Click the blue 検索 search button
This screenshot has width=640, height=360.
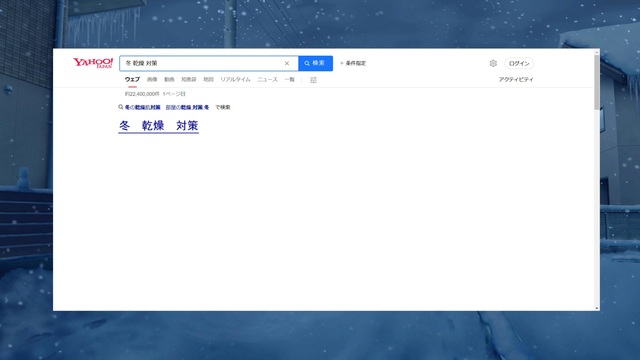pyautogui.click(x=316, y=63)
